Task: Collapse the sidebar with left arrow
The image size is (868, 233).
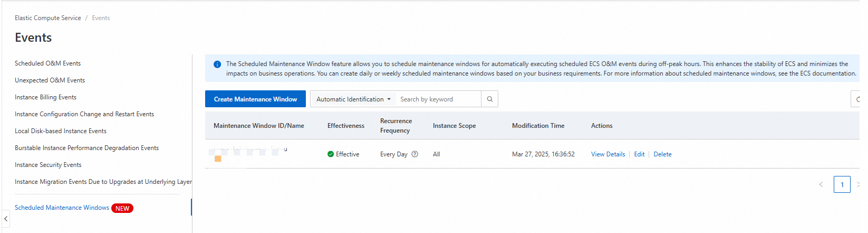Action: pos(6,218)
